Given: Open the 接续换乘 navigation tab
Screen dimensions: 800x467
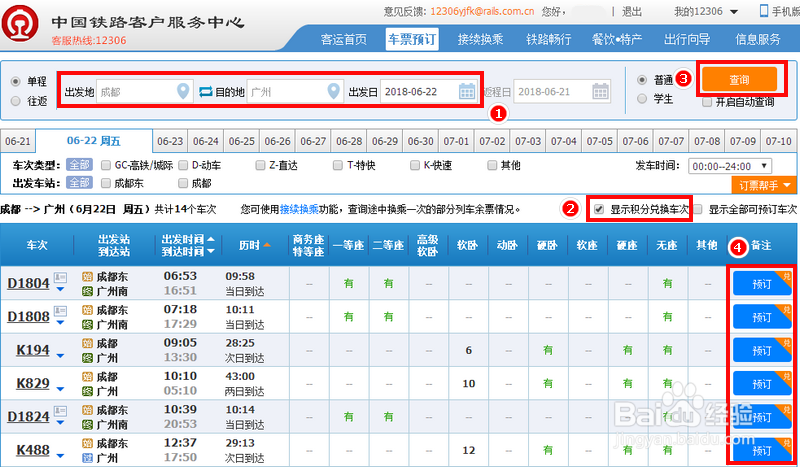Looking at the screenshot, I should 481,39.
